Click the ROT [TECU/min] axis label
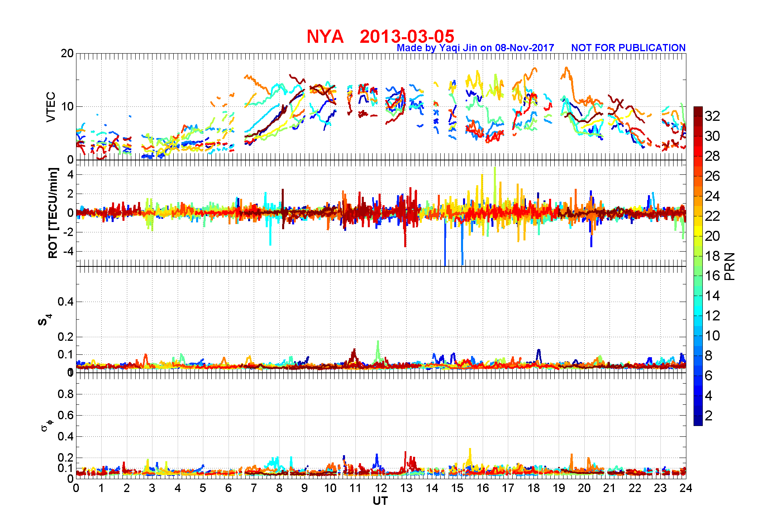 [52, 213]
